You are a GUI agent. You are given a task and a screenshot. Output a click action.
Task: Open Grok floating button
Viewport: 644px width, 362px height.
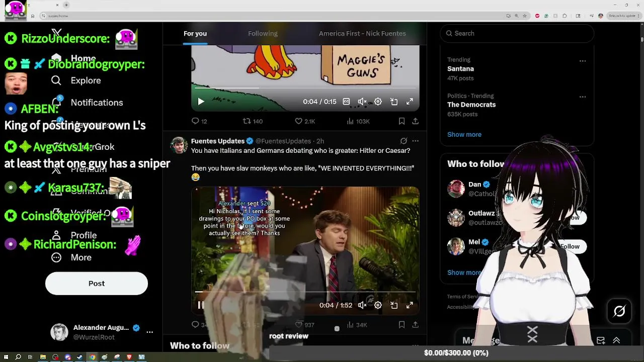pos(619,311)
